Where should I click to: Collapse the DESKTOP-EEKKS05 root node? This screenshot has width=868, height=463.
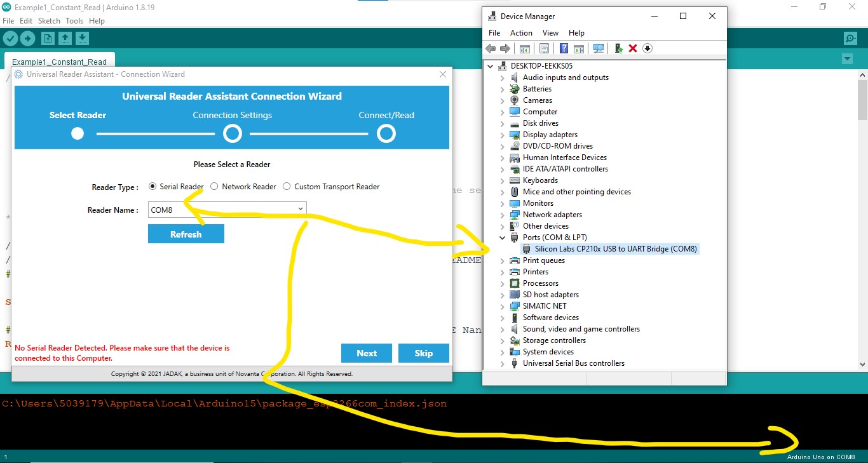click(491, 66)
